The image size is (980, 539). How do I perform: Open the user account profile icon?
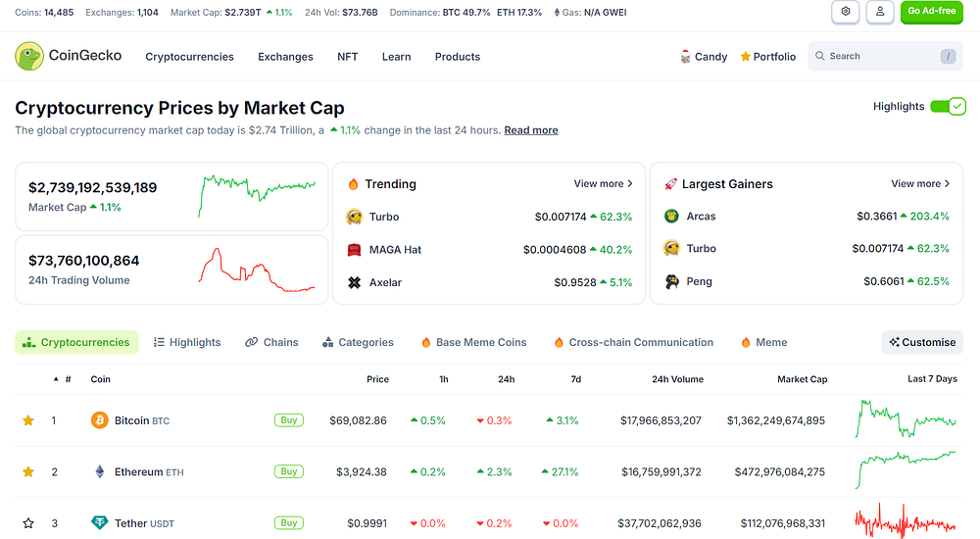click(879, 12)
